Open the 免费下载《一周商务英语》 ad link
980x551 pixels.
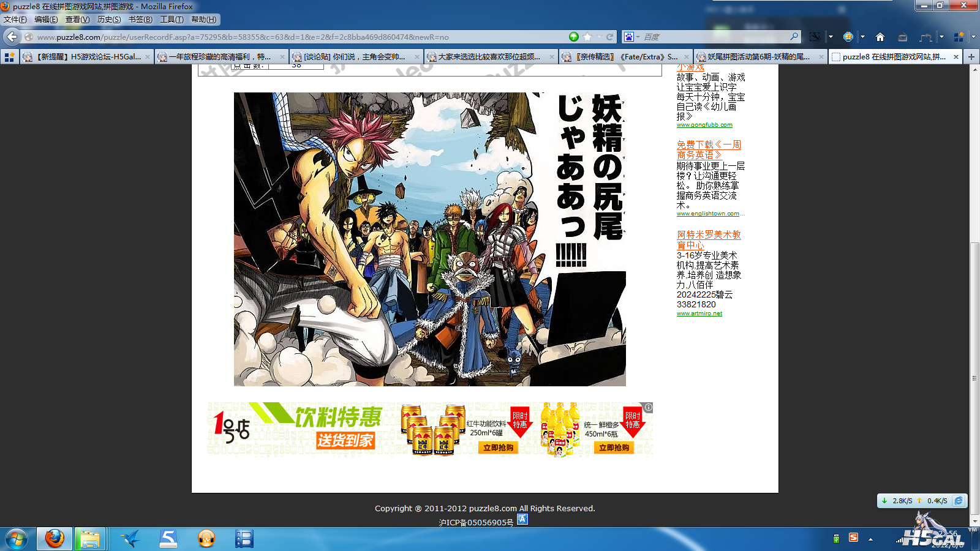tap(708, 149)
